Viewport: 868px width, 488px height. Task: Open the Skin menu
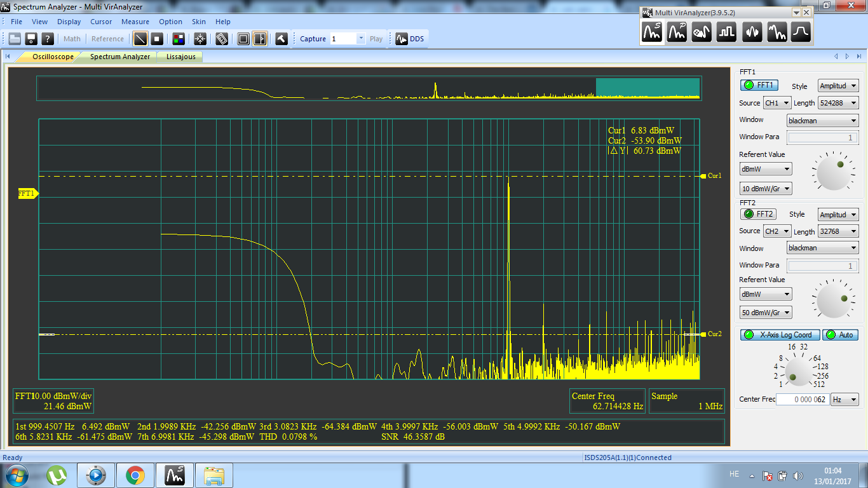199,22
